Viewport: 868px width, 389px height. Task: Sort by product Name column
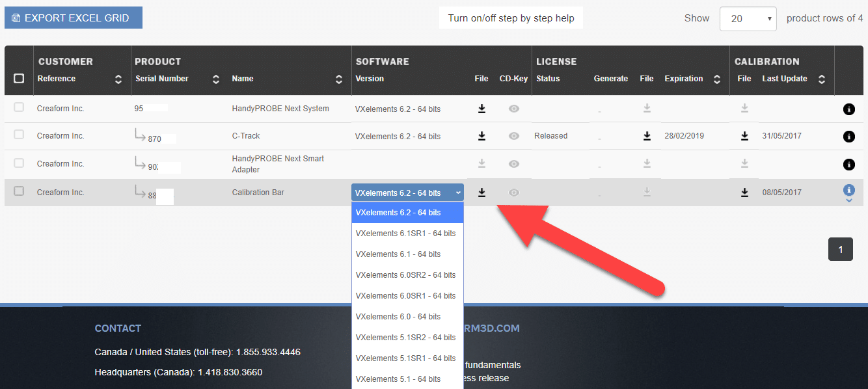click(339, 79)
